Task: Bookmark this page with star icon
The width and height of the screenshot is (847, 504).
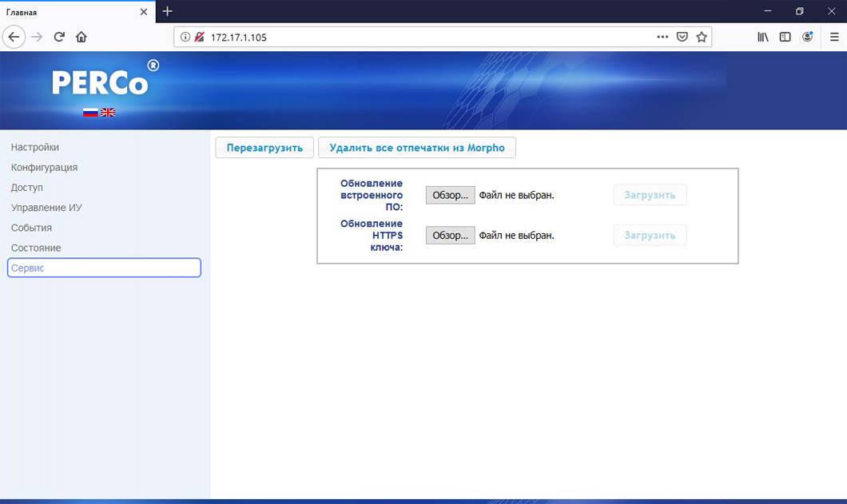Action: point(701,37)
